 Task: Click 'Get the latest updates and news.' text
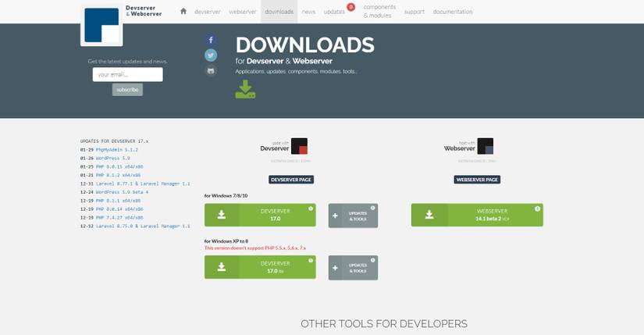[127, 61]
